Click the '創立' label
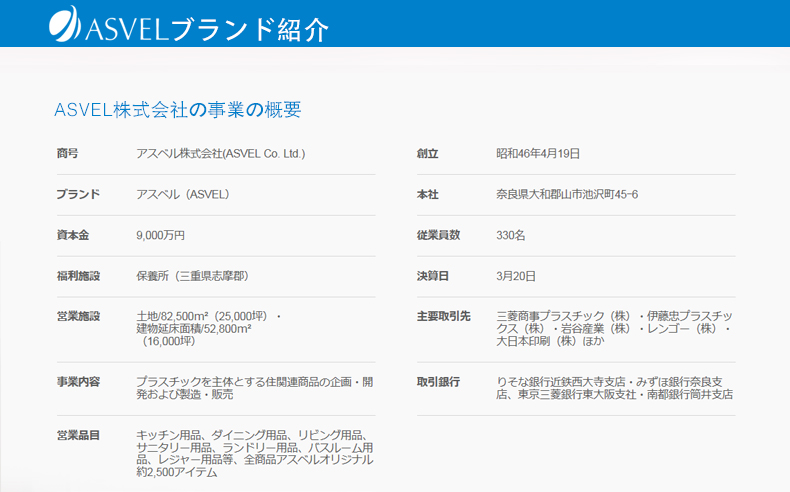Viewport: 790px width, 492px height. point(427,154)
